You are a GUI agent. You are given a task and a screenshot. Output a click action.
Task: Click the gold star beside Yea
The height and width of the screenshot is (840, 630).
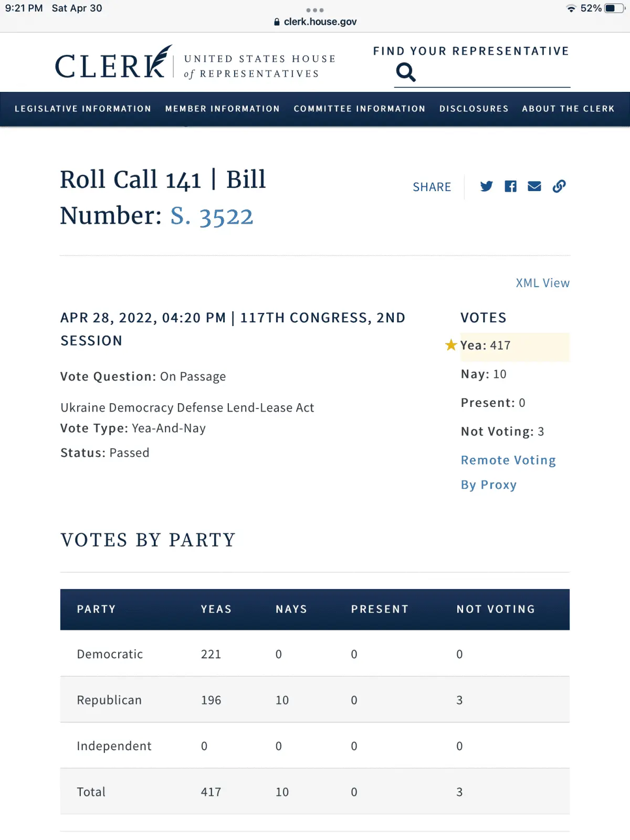coord(451,345)
